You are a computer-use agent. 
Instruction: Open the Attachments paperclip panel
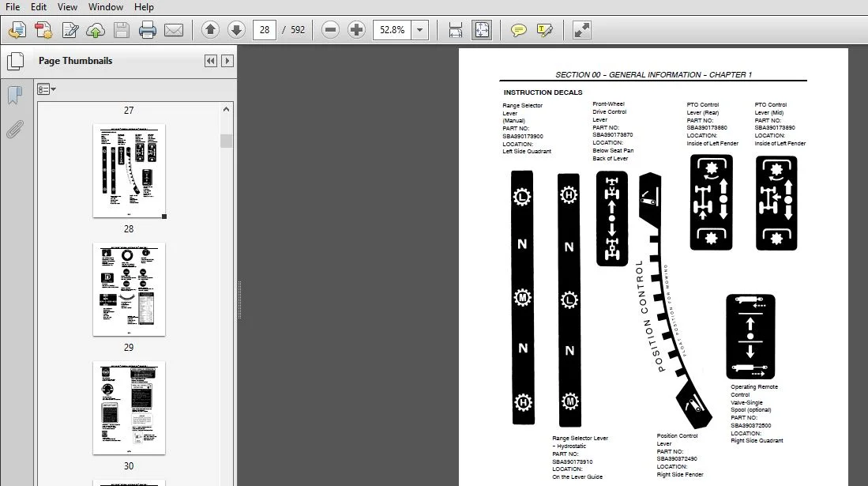tap(15, 130)
